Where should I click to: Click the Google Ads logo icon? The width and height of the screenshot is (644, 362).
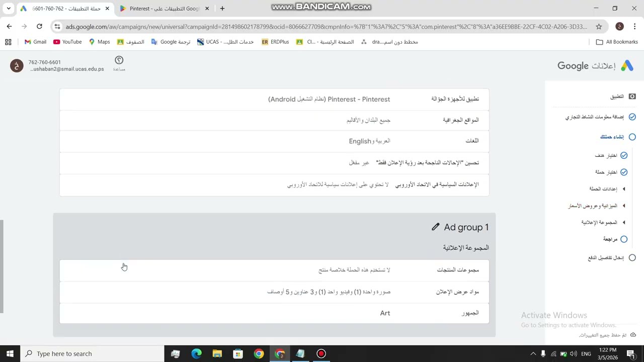click(x=627, y=66)
